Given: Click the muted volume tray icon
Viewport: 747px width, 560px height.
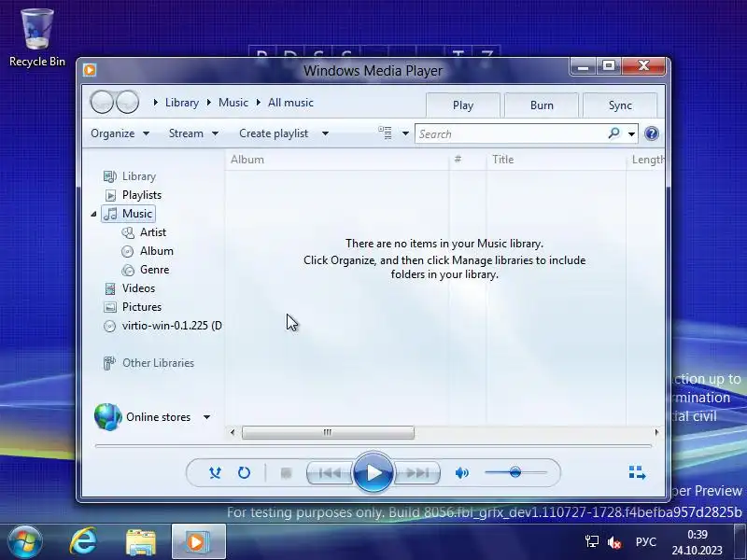Looking at the screenshot, I should (614, 542).
